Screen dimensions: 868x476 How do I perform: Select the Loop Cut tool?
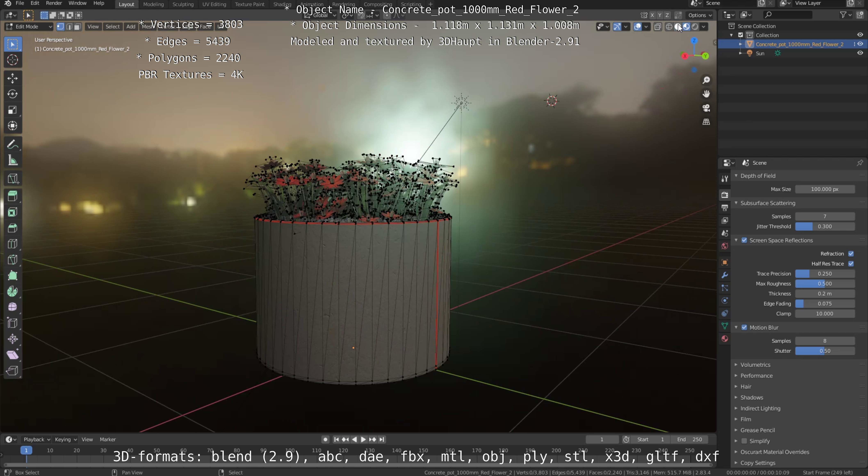13,244
